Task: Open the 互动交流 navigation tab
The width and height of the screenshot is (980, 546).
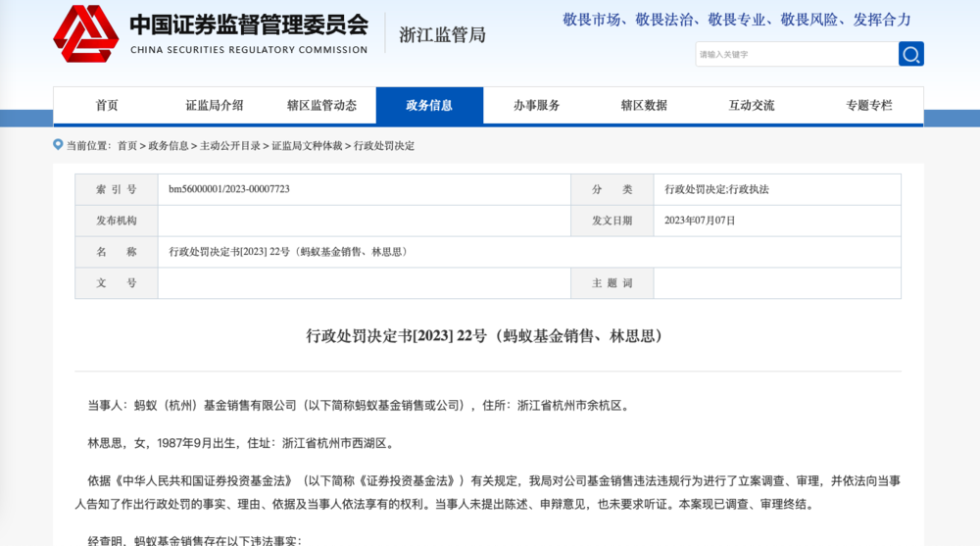Action: [752, 106]
